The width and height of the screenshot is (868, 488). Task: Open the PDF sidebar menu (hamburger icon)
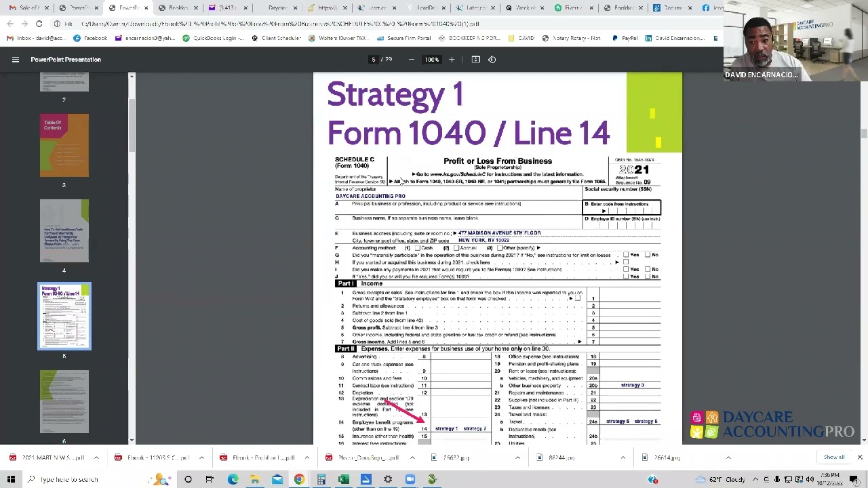[x=15, y=60]
